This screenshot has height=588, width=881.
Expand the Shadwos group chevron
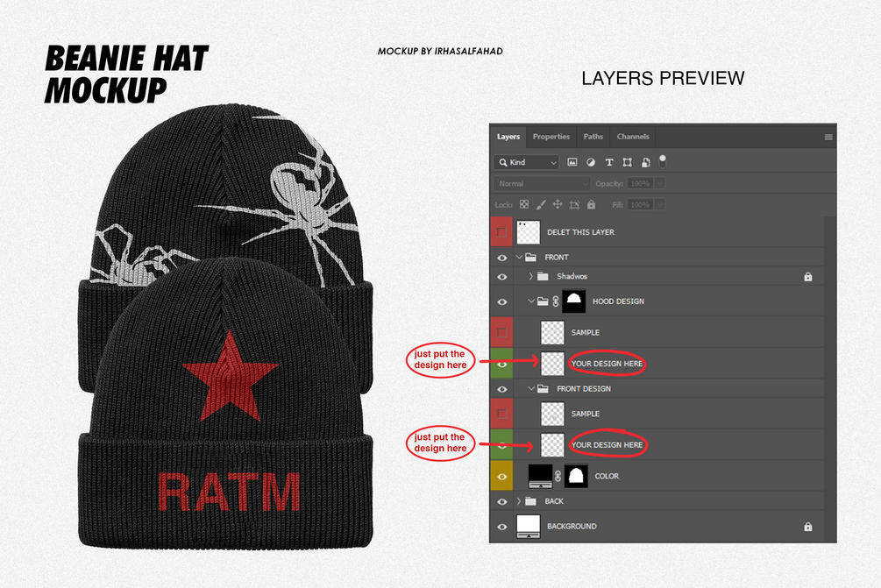[x=530, y=276]
